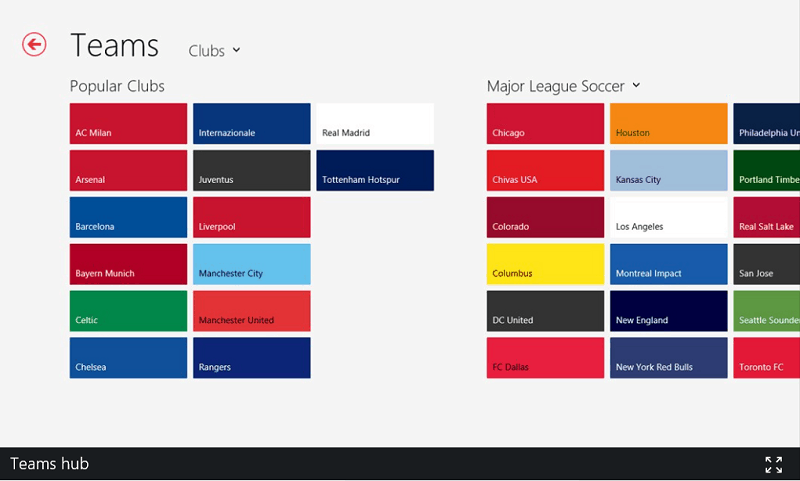Open the AC Milan team tile

pyautogui.click(x=129, y=123)
